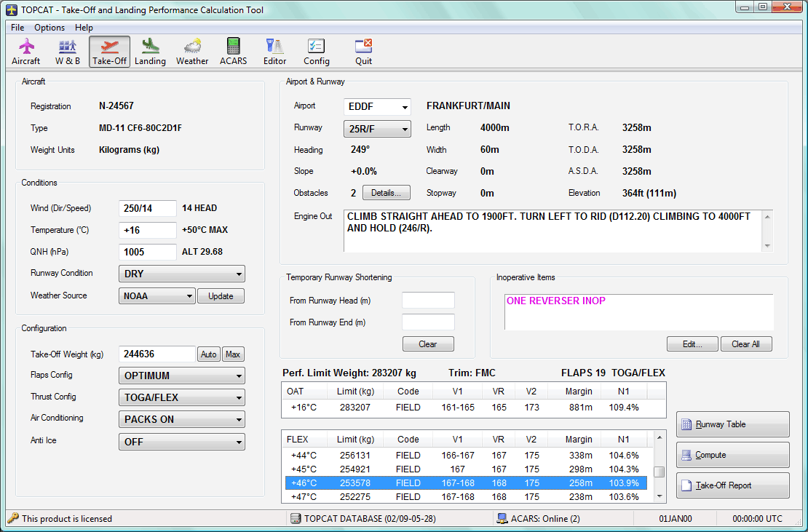808x532 pixels.
Task: Open the Help menu
Action: click(x=84, y=28)
